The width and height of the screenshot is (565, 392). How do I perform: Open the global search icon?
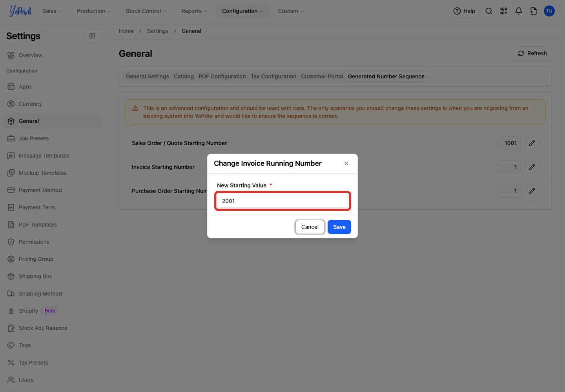pyautogui.click(x=489, y=11)
